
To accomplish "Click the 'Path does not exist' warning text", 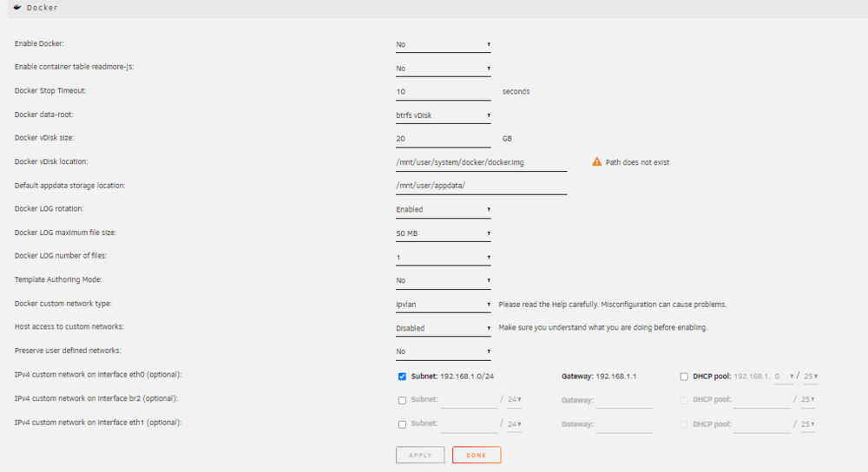I will pos(637,162).
